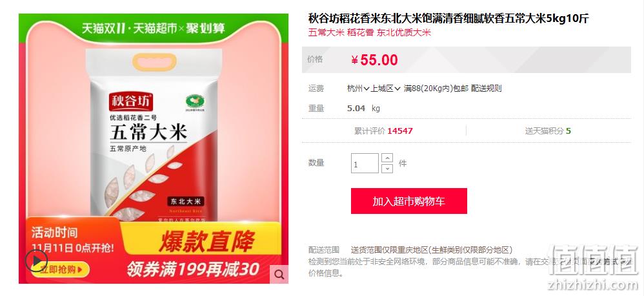Open the 配送规则 delivery rules link
Image resolution: width=644 pixels, height=296 pixels.
click(x=487, y=89)
